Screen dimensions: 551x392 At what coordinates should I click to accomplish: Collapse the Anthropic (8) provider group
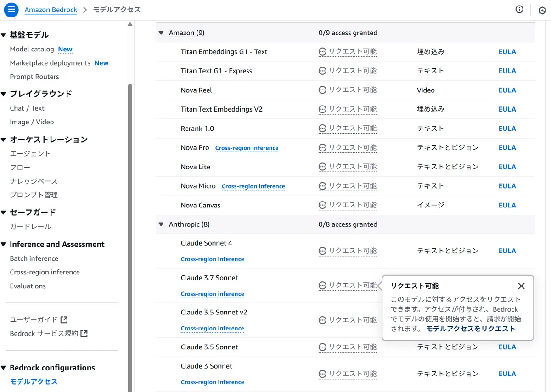(x=161, y=224)
